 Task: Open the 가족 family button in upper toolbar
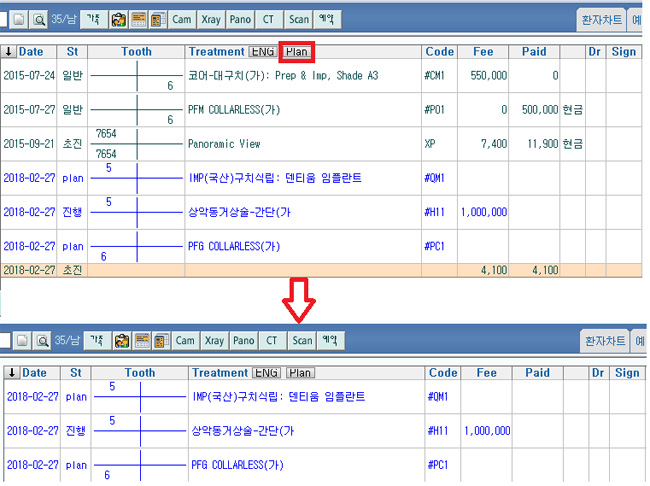coord(93,19)
